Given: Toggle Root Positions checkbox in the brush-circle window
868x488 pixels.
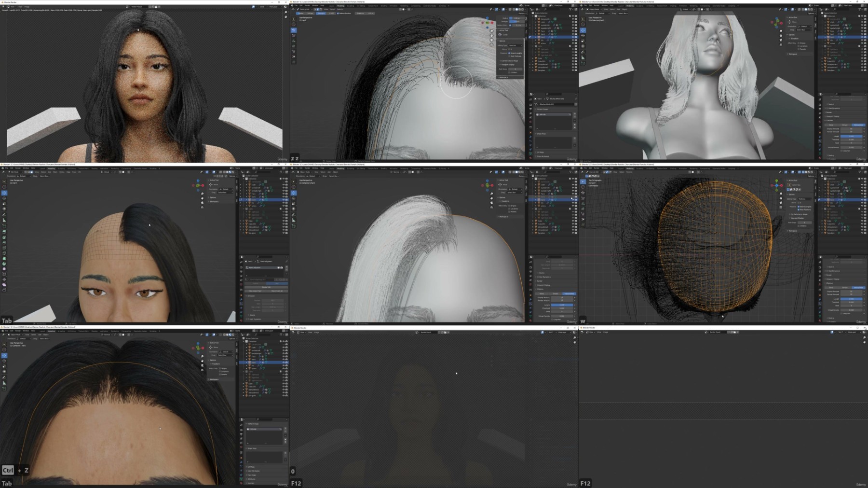Looking at the screenshot, I should (510, 56).
